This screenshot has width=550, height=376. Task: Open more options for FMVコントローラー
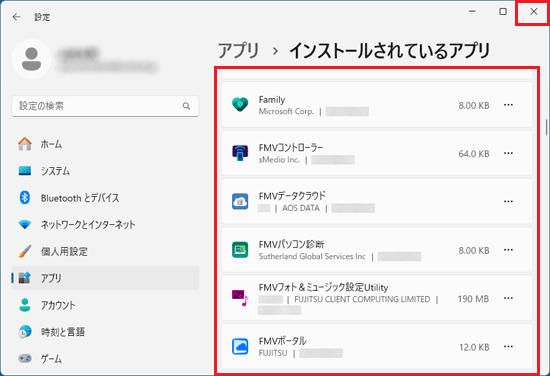pyautogui.click(x=508, y=153)
